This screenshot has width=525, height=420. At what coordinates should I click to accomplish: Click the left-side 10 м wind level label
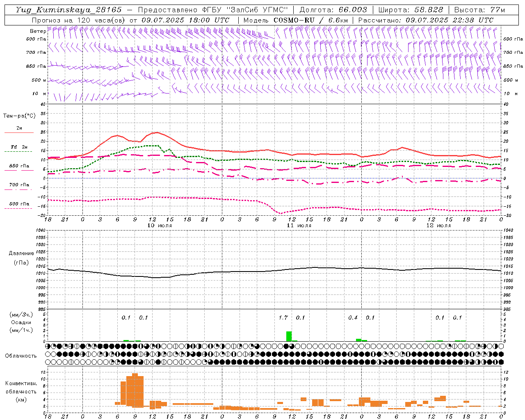(39, 94)
